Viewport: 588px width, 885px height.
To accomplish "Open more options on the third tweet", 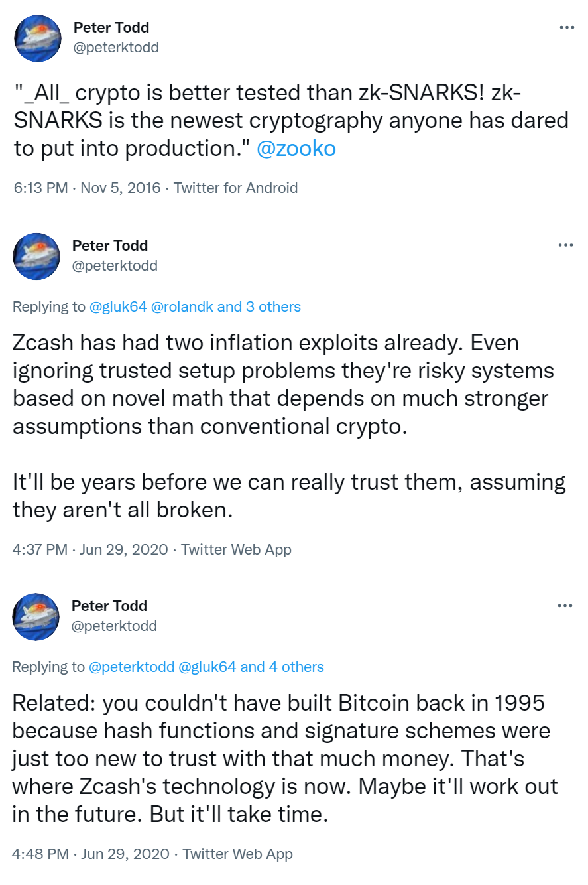I will pyautogui.click(x=566, y=606).
